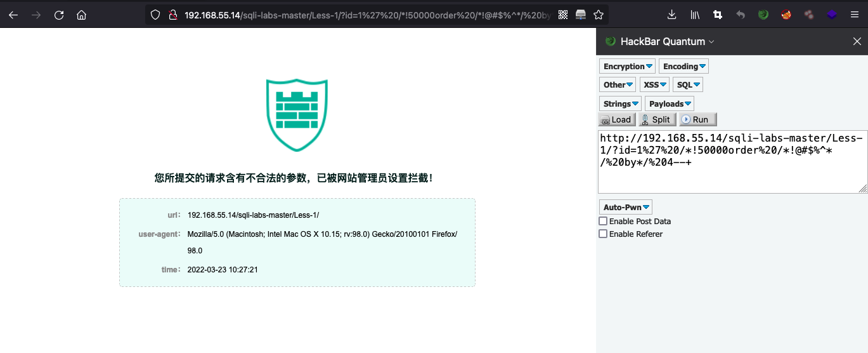This screenshot has height=353, width=868.
Task: Open the library bookshelf icon
Action: tap(695, 15)
